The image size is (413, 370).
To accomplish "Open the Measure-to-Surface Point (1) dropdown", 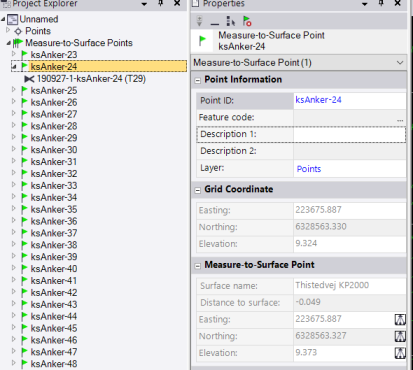I will click(x=400, y=63).
